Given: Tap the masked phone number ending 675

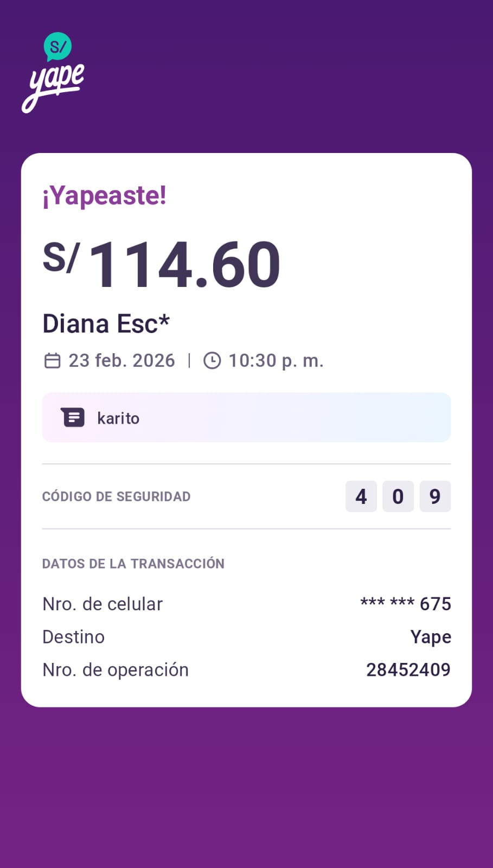Looking at the screenshot, I should pyautogui.click(x=406, y=604).
